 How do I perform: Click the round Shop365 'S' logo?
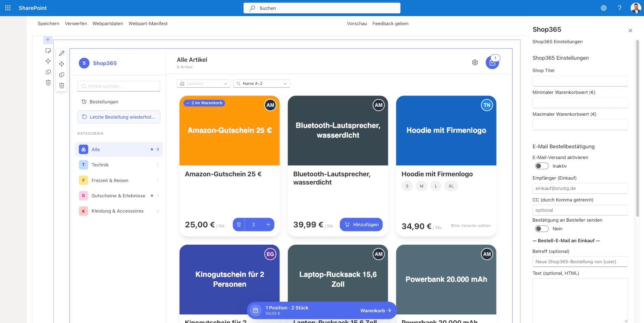tap(84, 63)
